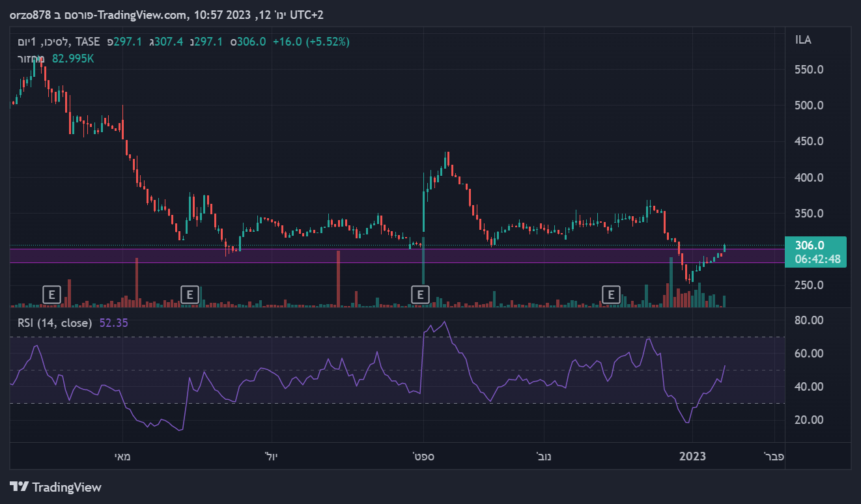The width and height of the screenshot is (861, 504).
Task: Click the 500.0 price axis label
Action: coord(810,105)
